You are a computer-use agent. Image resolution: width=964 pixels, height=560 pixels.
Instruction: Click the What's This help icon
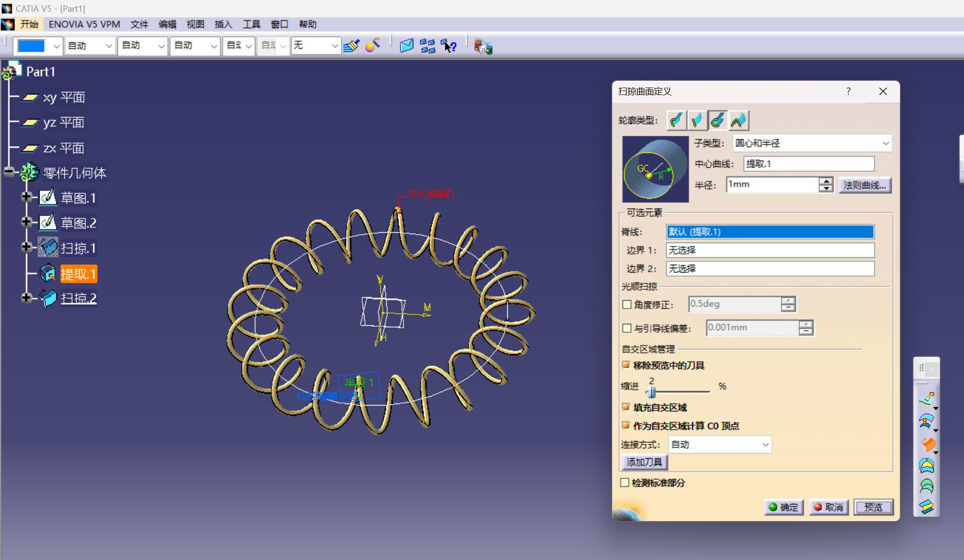click(449, 46)
